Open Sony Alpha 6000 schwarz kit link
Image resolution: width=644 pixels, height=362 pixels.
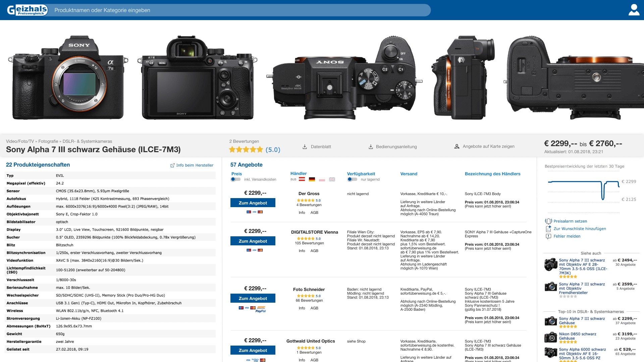tap(582, 354)
